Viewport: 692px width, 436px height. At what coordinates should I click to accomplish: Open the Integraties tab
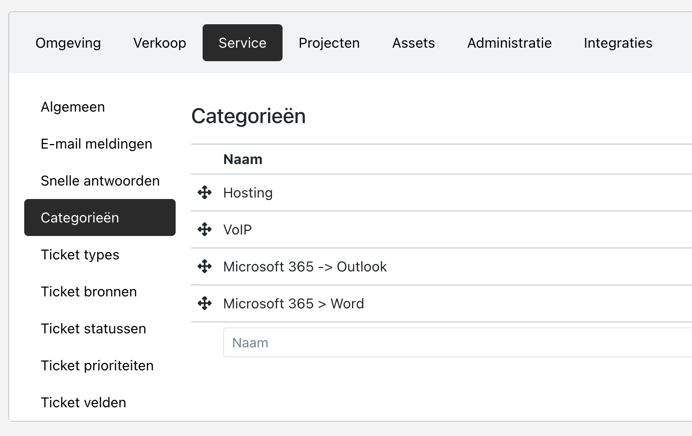click(618, 43)
